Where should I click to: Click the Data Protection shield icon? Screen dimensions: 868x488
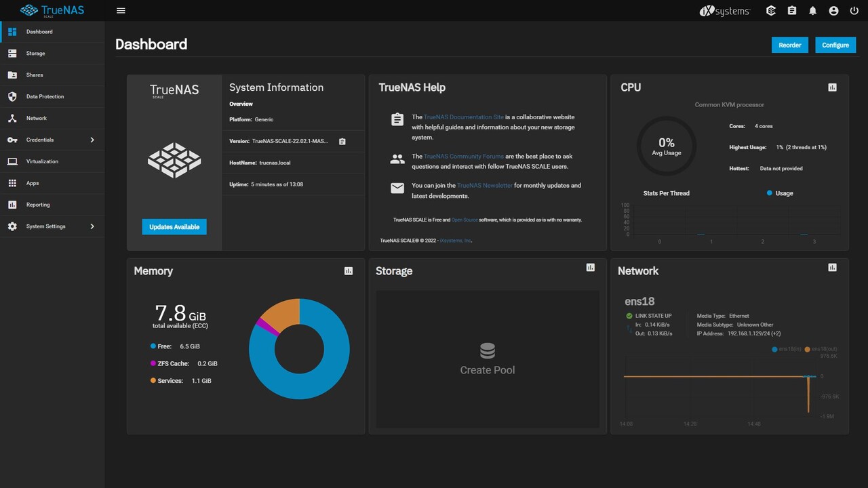12,97
